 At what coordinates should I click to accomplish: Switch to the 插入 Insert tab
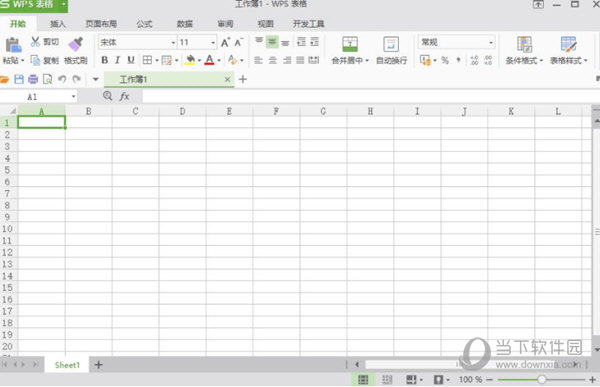tap(58, 24)
